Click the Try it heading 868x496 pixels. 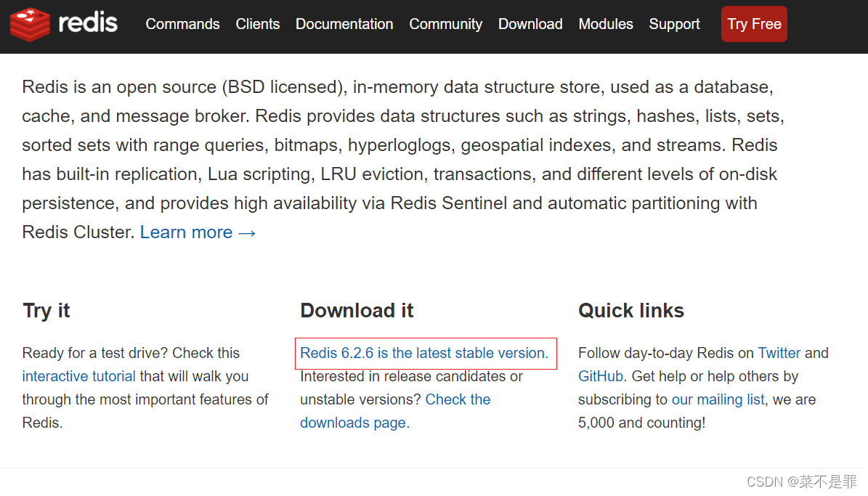pos(46,311)
